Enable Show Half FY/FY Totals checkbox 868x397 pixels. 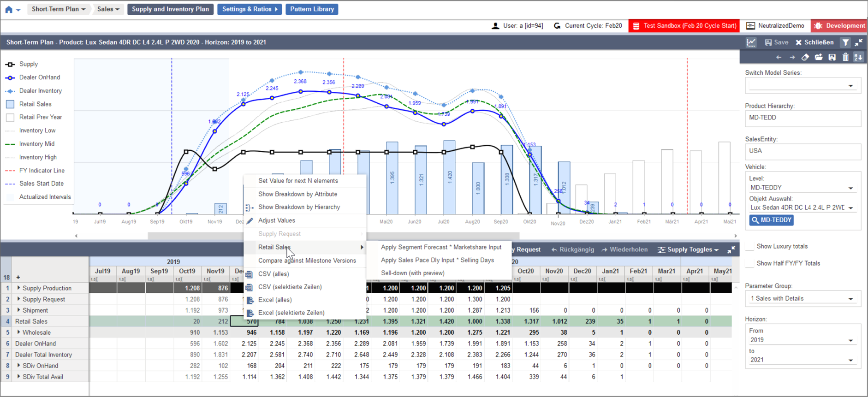point(750,264)
